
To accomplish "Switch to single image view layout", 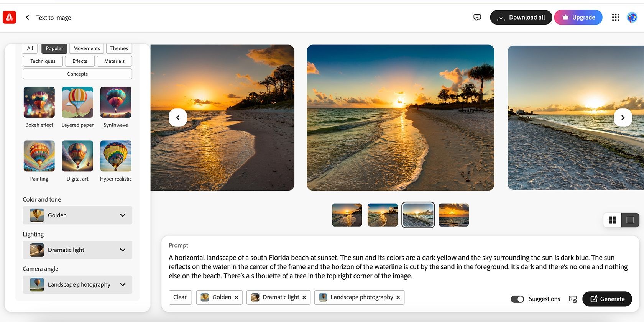I will pyautogui.click(x=630, y=220).
